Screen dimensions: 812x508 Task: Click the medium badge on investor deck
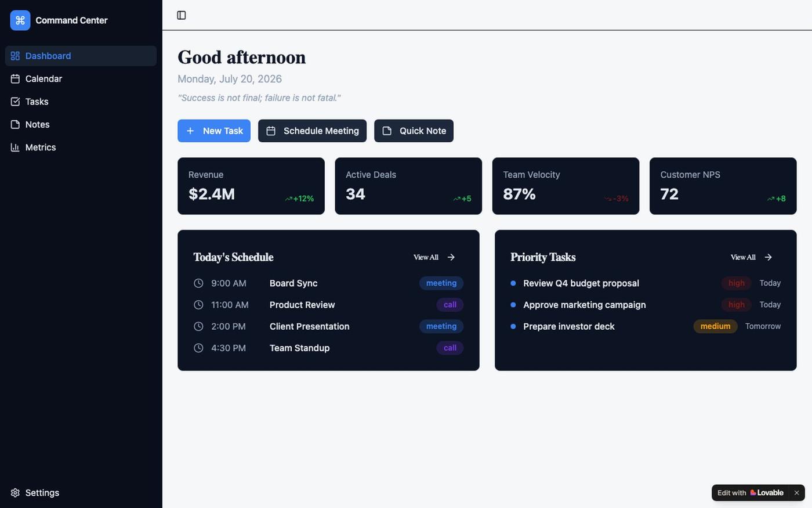715,326
